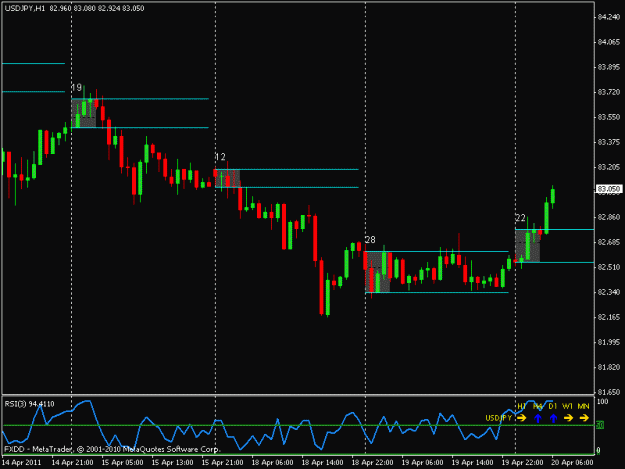
Task: Click the 15 Apr 05:00 time label
Action: click(x=122, y=462)
